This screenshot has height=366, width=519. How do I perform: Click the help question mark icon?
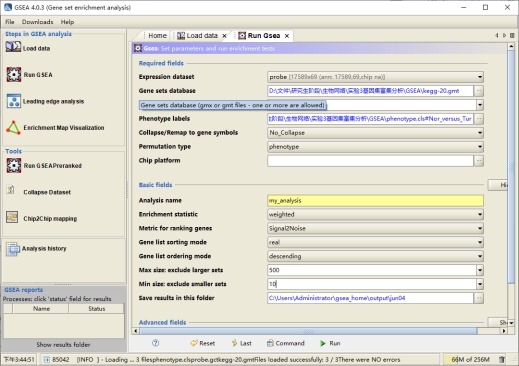[155, 343]
